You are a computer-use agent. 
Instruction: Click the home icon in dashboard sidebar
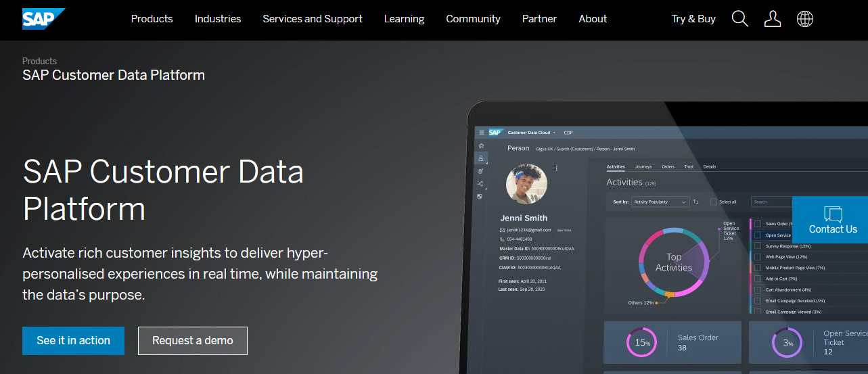click(480, 145)
